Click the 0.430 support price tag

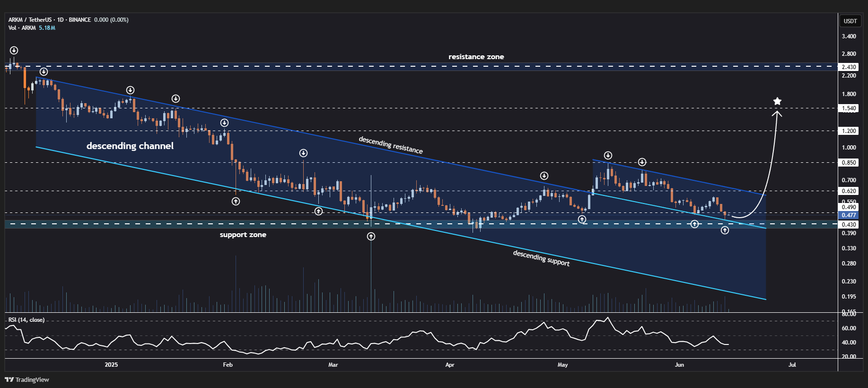[849, 224]
